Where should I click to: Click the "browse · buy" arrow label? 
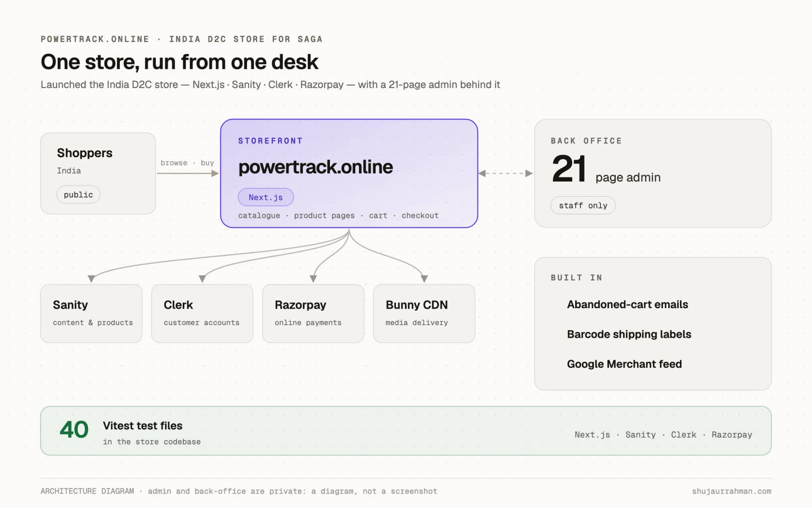[x=187, y=163]
